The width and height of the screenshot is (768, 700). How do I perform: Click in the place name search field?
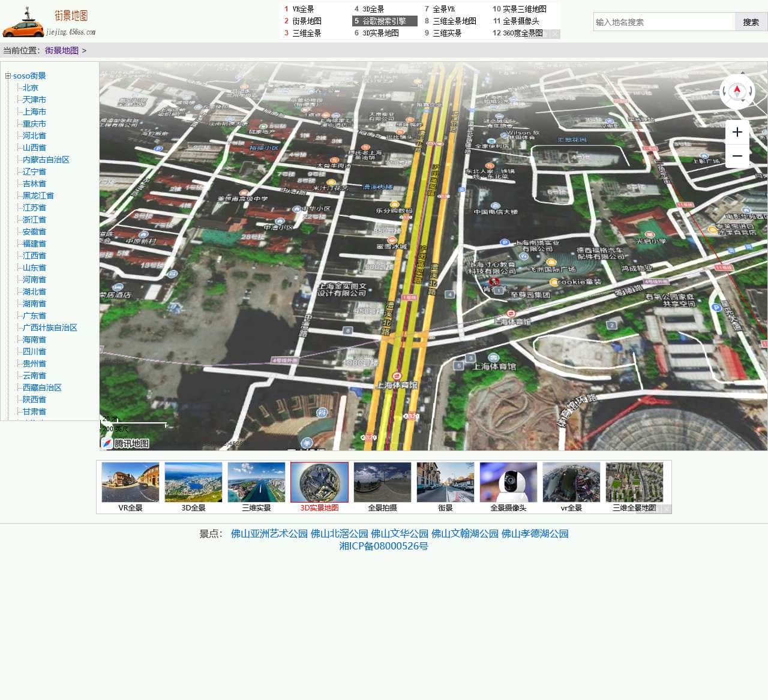tap(664, 22)
